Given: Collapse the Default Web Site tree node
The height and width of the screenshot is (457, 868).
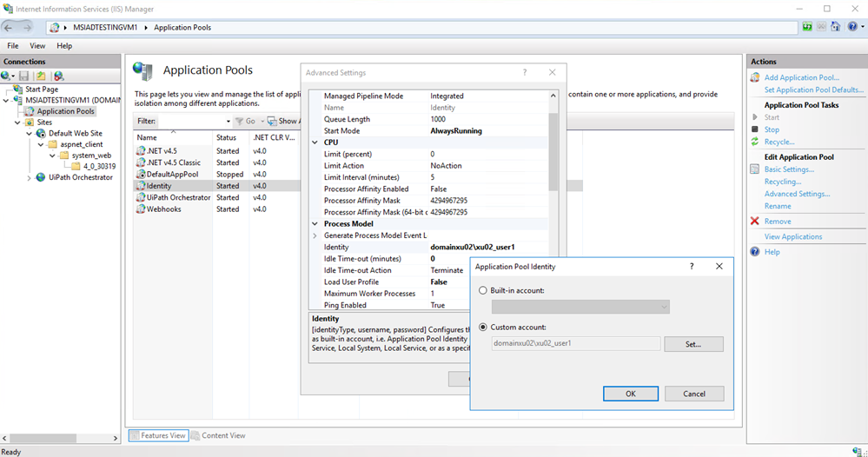Looking at the screenshot, I should [30, 134].
